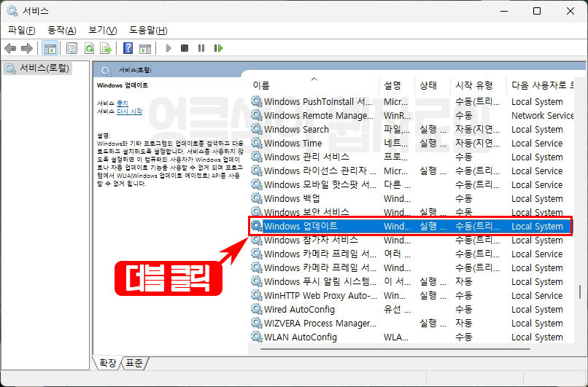The height and width of the screenshot is (387, 588).
Task: Click the WLA... description of WLAN AutoConfig
Action: coord(396,337)
